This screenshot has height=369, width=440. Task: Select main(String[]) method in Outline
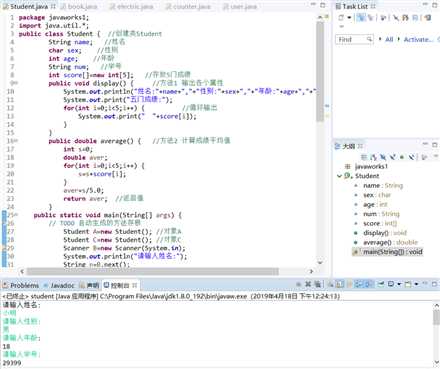[x=392, y=252]
